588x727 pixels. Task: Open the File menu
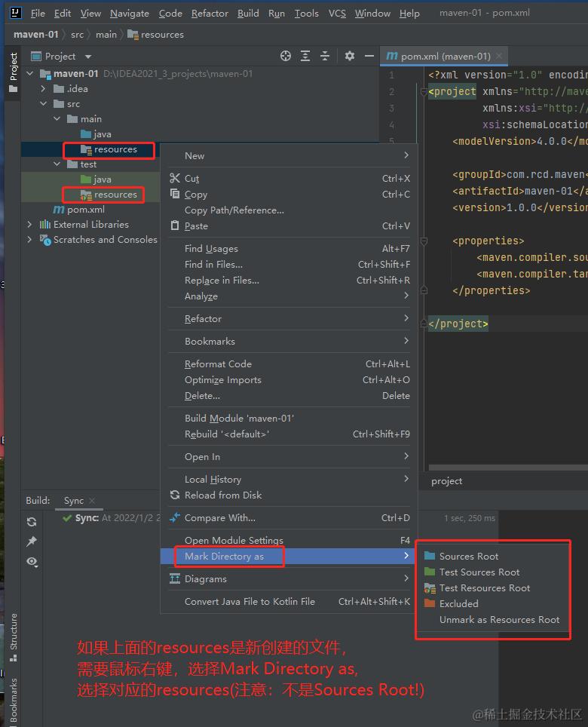38,14
